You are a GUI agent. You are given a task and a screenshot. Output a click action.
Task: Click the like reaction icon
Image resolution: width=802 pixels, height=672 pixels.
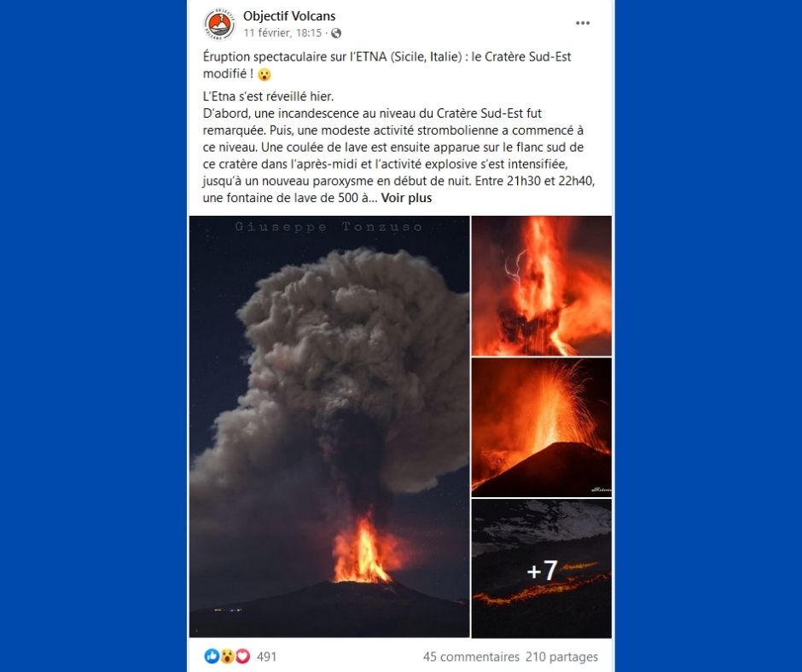click(212, 656)
